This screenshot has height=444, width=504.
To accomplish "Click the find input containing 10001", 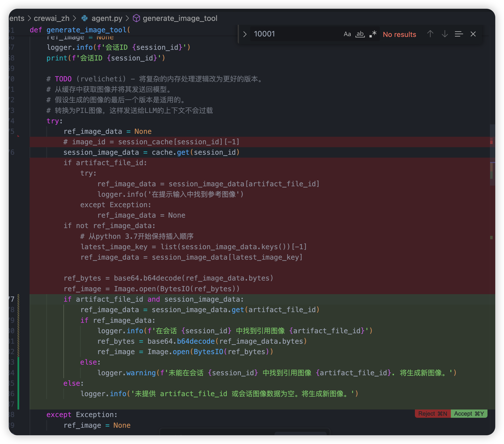I will coord(294,34).
